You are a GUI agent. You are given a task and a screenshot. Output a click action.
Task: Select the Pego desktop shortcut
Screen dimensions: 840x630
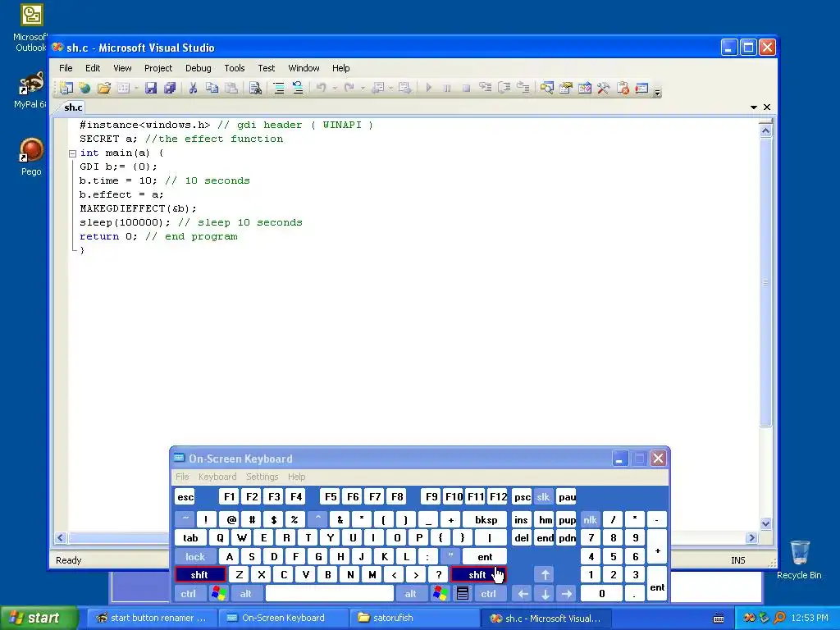pos(31,157)
